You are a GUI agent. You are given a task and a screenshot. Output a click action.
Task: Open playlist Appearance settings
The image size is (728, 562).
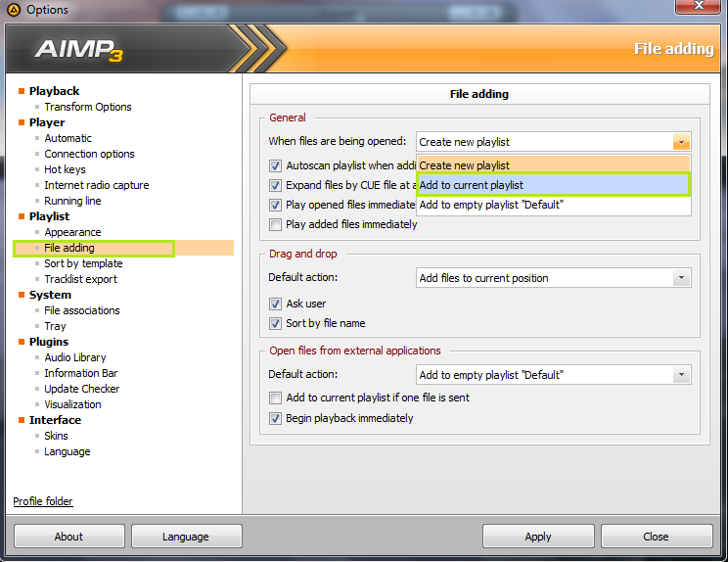pyautogui.click(x=72, y=232)
